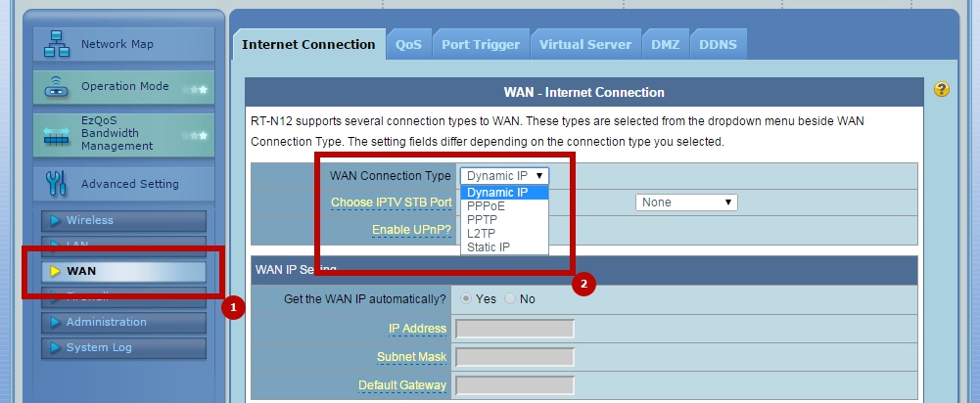Click the Operation Mode router icon
The height and width of the screenshot is (403, 980).
pos(56,86)
